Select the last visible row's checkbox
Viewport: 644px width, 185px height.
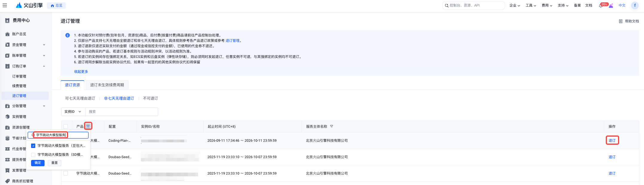(x=66, y=173)
